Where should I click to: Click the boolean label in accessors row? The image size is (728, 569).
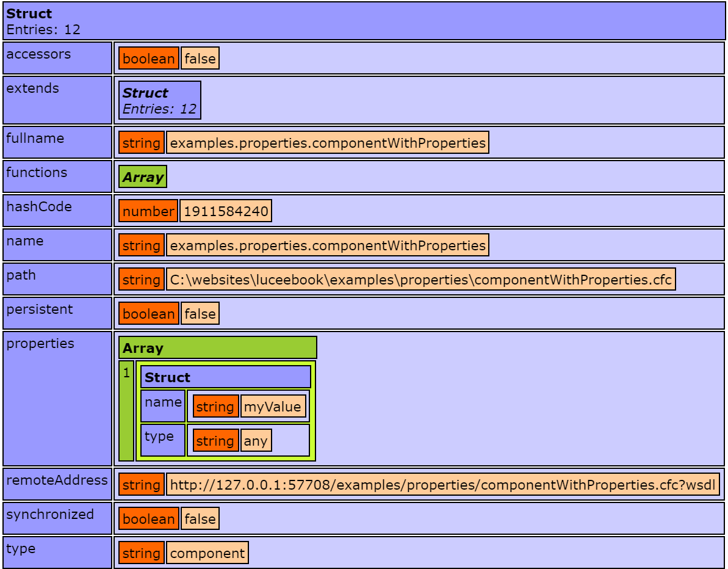(149, 59)
